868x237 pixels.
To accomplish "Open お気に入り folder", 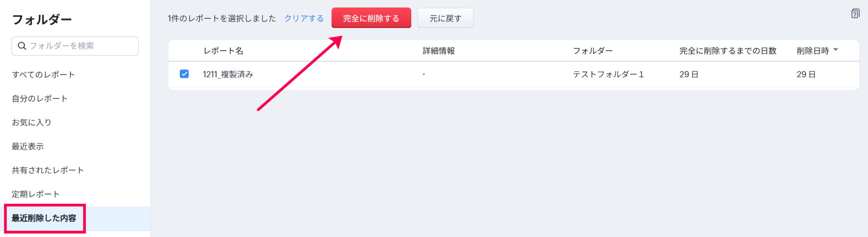I will tap(32, 123).
